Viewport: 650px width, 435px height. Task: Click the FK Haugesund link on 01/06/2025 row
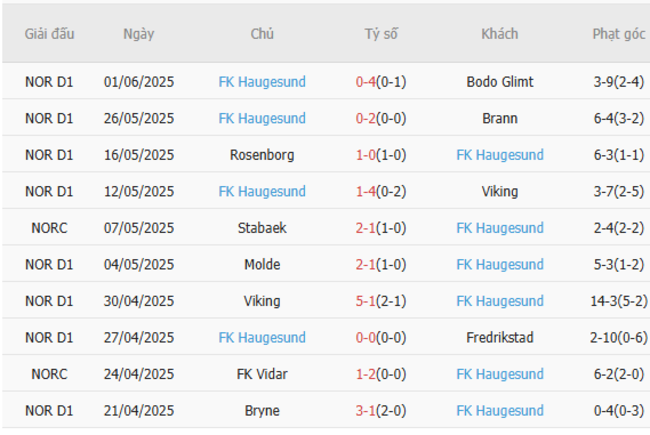coord(262,82)
